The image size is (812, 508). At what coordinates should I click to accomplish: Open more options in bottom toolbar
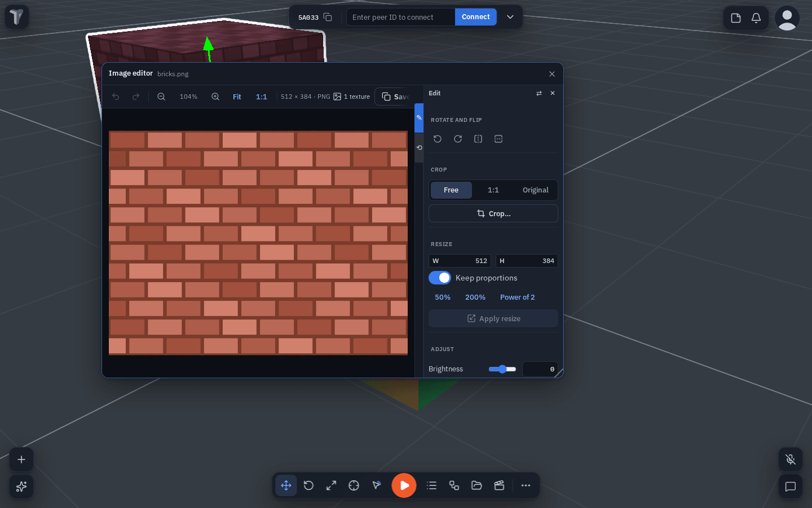pos(526,485)
